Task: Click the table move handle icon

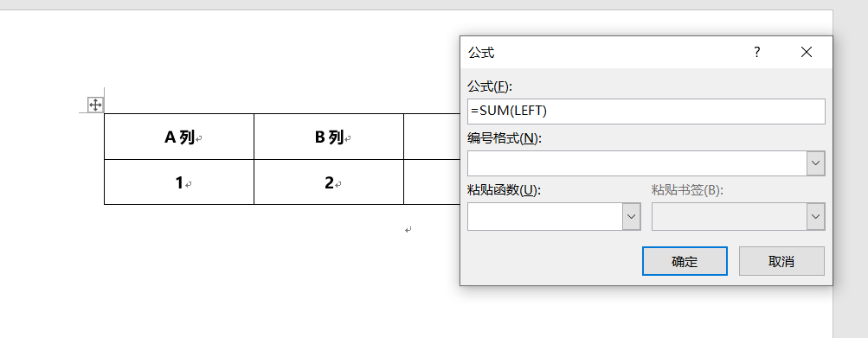Action: (x=95, y=105)
